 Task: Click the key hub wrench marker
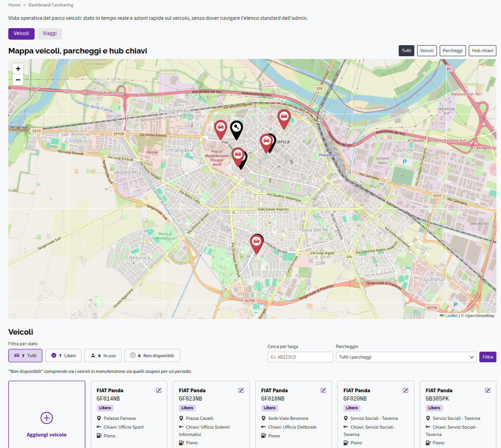coord(236,130)
